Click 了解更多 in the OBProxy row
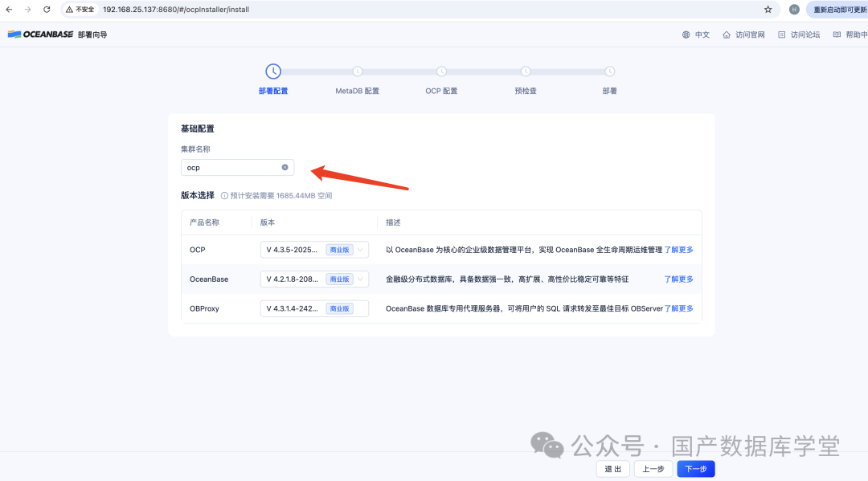The height and width of the screenshot is (481, 868). click(x=678, y=308)
